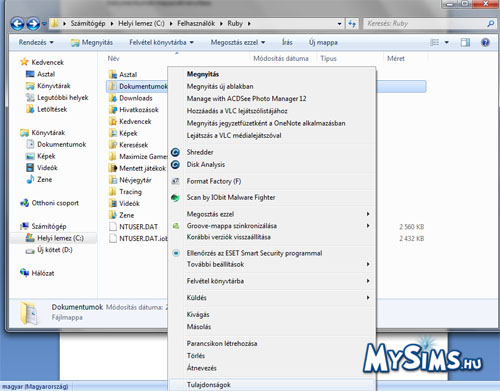Select the Keresések folder row
The height and width of the screenshot is (391, 500).
coord(134,145)
